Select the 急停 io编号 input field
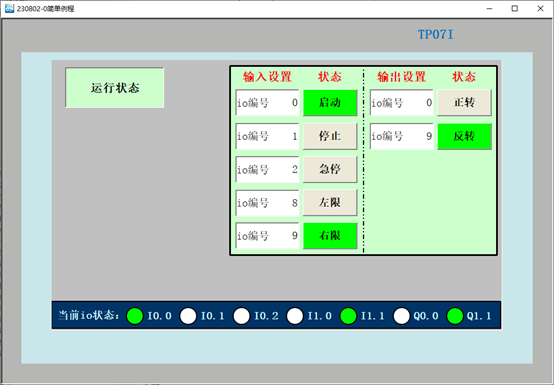Screen dimensions: 554x385 pyautogui.click(x=267, y=169)
